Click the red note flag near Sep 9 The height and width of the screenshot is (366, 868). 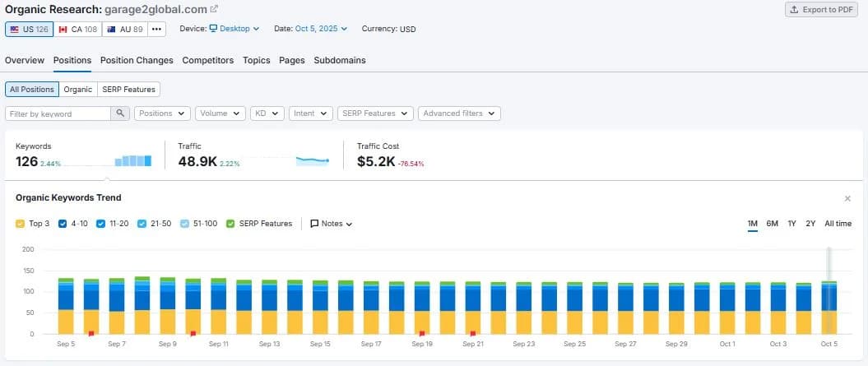pos(193,333)
